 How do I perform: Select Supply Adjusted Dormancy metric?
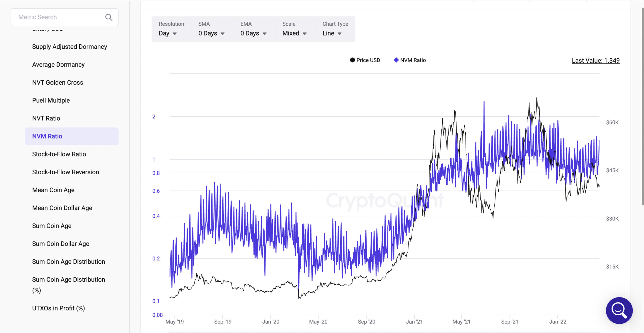click(70, 47)
